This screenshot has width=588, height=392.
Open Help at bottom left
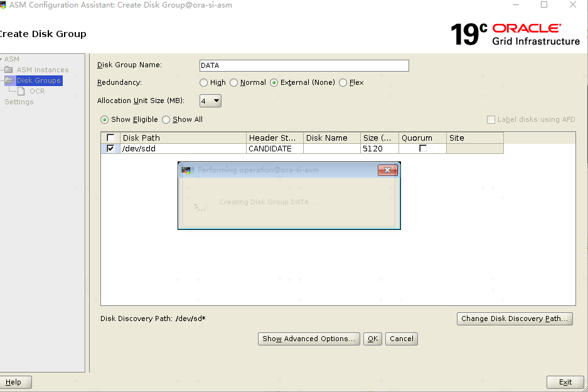(15, 382)
